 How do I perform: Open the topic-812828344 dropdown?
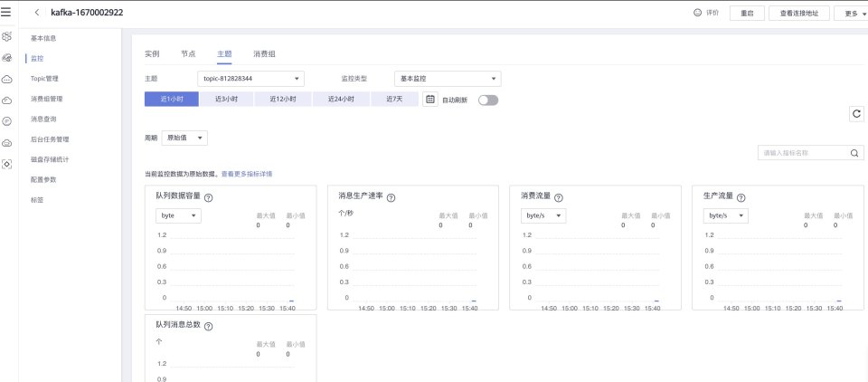coord(250,79)
